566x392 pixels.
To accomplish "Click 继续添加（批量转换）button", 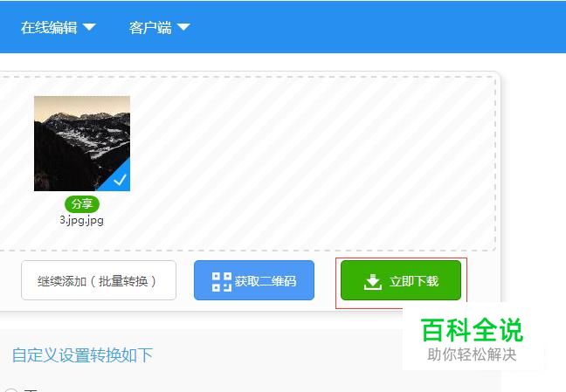I will 99,280.
